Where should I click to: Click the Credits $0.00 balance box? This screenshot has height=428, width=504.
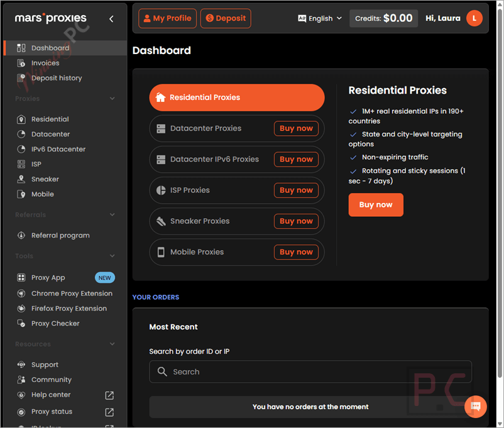click(383, 18)
